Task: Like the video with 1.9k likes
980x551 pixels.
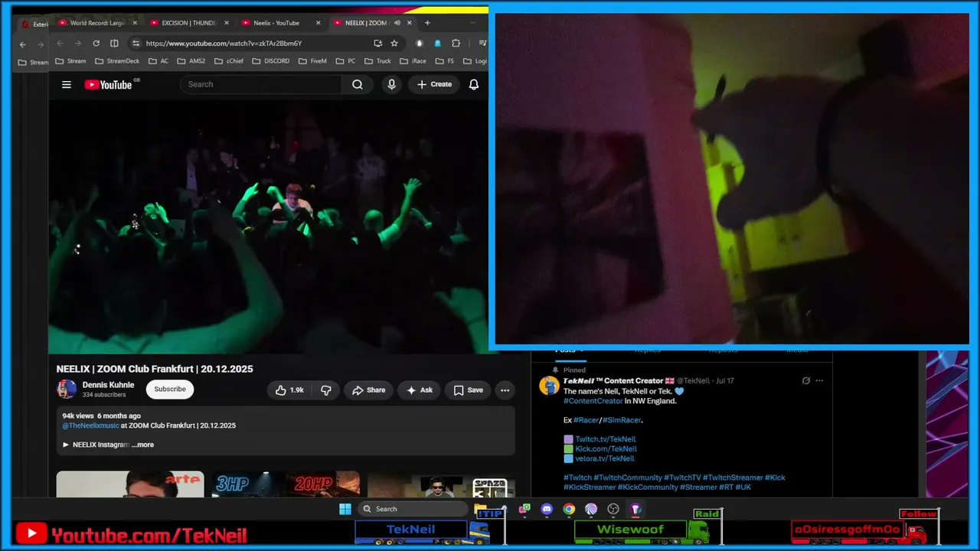Action: 290,390
